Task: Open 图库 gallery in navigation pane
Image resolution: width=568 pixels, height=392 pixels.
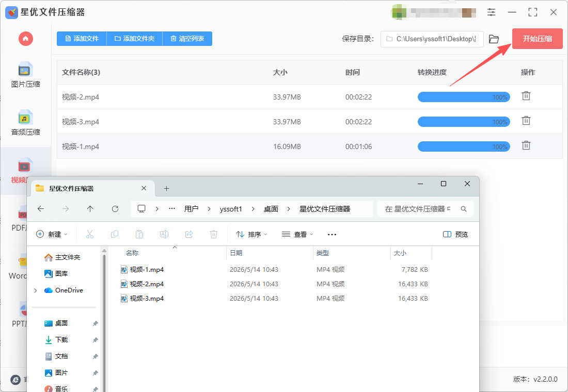Action: click(x=56, y=274)
